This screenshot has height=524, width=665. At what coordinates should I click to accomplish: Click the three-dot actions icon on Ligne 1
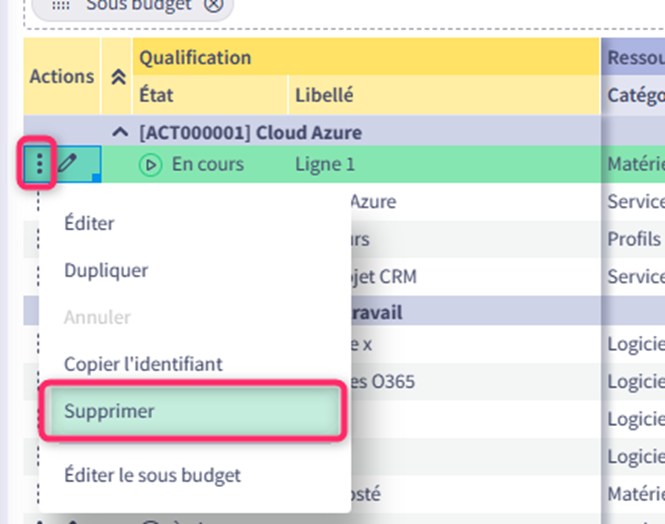click(39, 164)
